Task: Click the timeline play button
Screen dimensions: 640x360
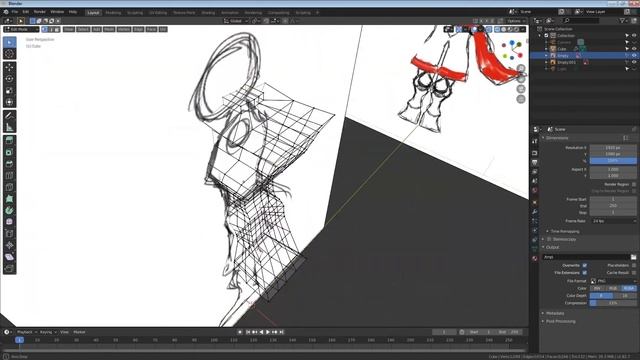Action: coord(268,332)
